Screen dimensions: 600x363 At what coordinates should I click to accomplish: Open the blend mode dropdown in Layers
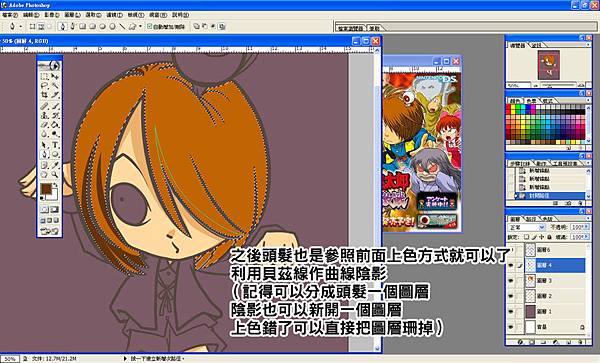542,227
